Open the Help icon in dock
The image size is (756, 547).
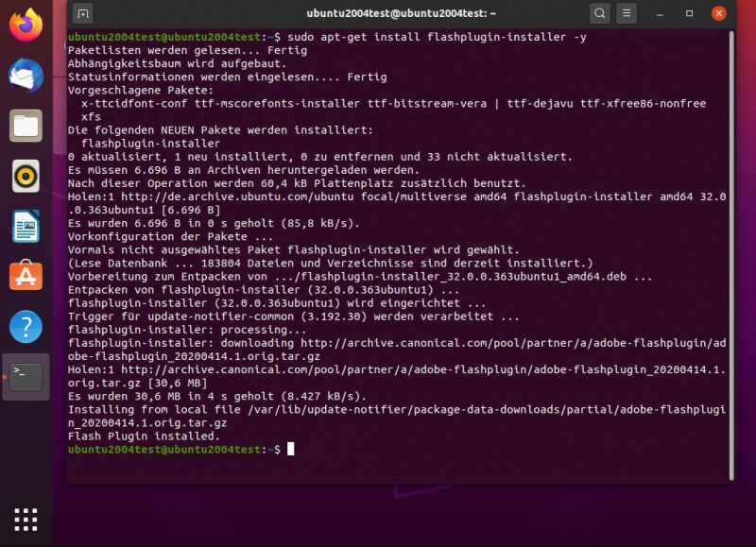tap(26, 327)
